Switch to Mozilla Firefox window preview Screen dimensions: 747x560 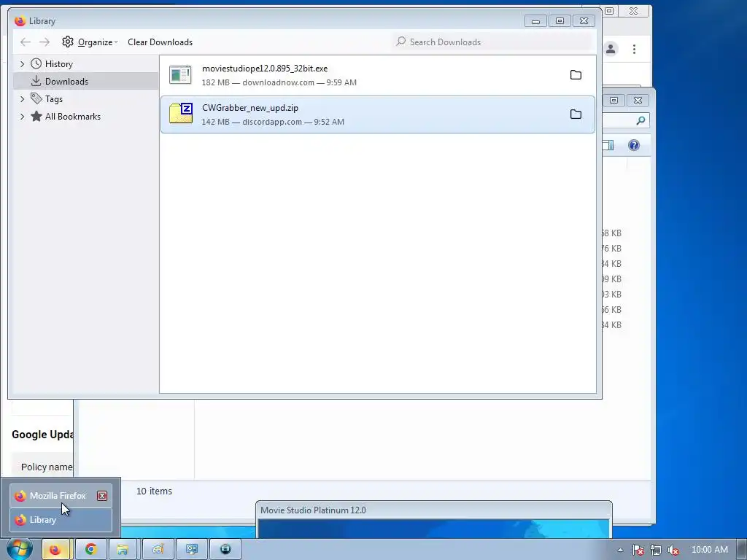[x=61, y=496]
